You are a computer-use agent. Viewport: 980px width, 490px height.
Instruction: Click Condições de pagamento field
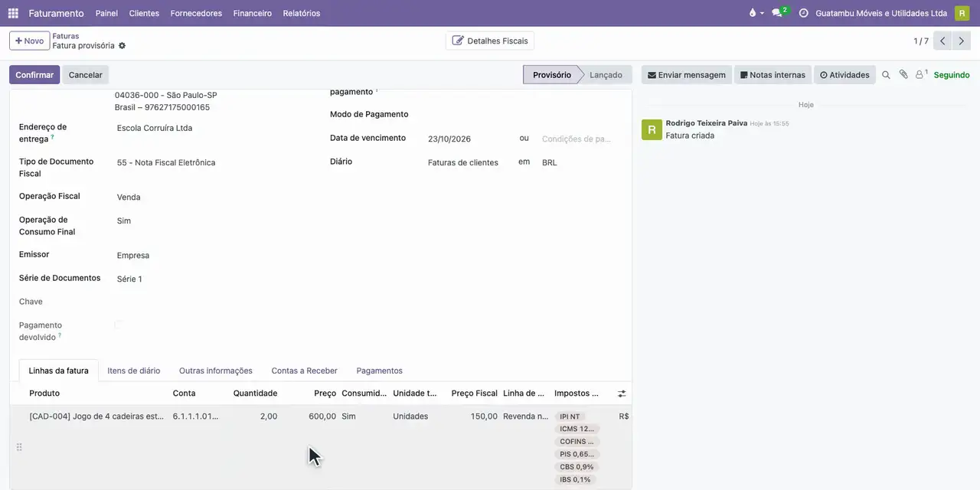click(x=578, y=139)
